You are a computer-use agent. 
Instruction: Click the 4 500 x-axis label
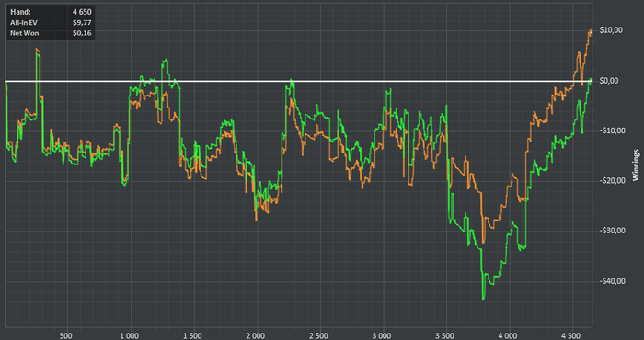click(x=571, y=335)
